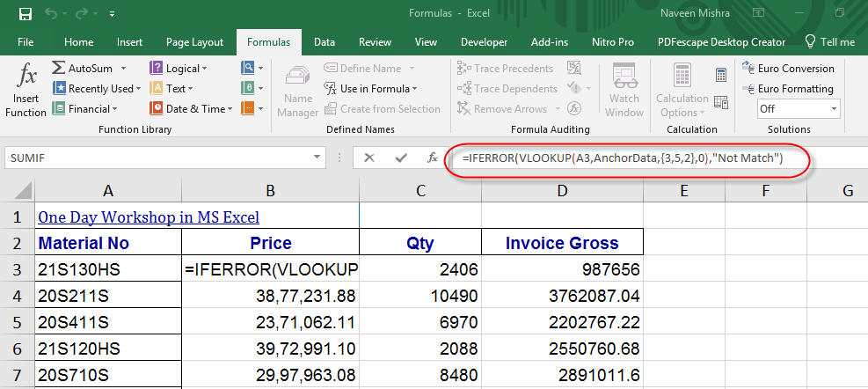
Task: Open the Developer tab
Action: pyautogui.click(x=484, y=42)
